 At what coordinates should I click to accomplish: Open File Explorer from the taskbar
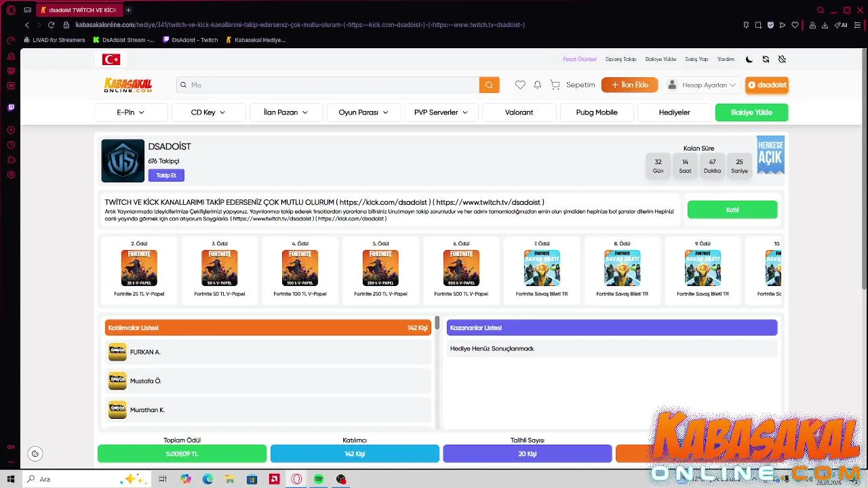click(230, 479)
